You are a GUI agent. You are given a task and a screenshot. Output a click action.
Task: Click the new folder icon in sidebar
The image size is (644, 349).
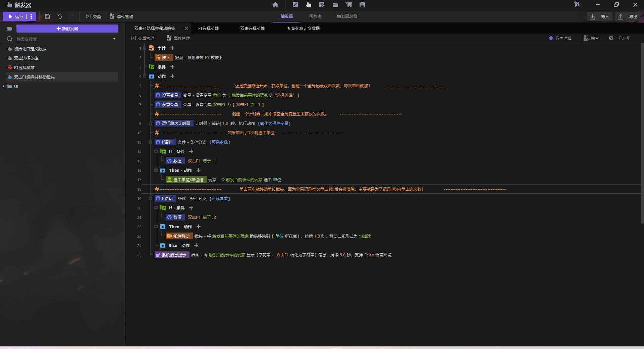(9, 29)
